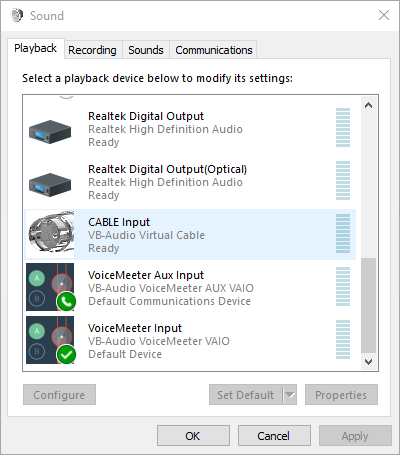Open the Set Default dropdown arrow
This screenshot has height=455, width=400.
[x=290, y=395]
